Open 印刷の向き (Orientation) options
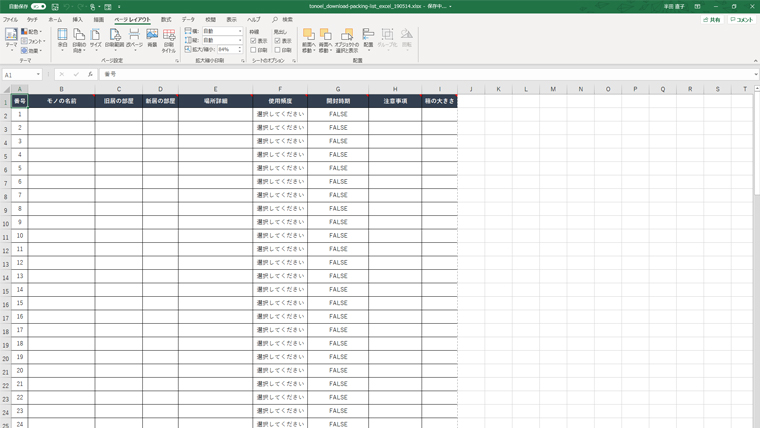The height and width of the screenshot is (428, 760). [x=79, y=38]
